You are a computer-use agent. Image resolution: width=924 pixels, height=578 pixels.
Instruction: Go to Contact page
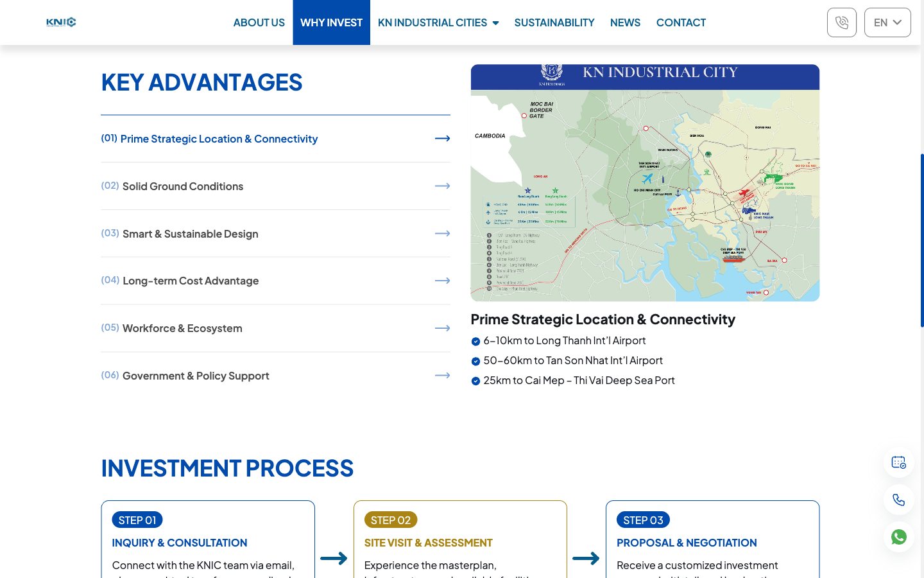[681, 22]
